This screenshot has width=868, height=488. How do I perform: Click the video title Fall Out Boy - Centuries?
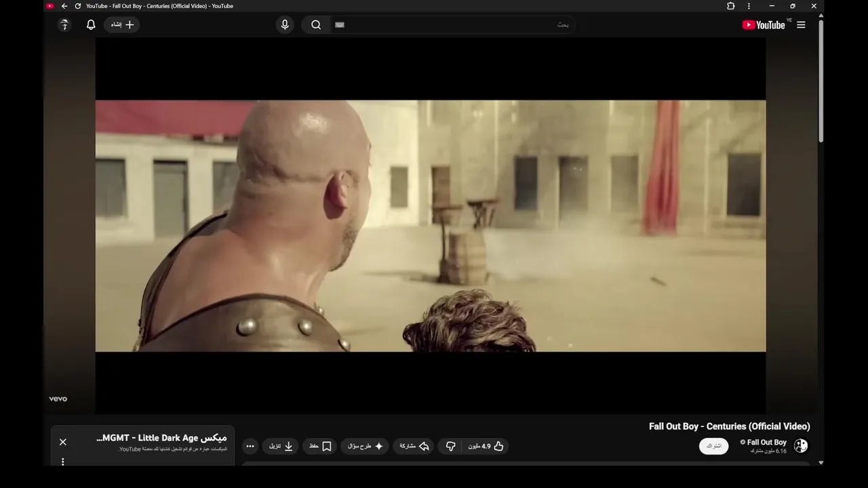click(730, 426)
